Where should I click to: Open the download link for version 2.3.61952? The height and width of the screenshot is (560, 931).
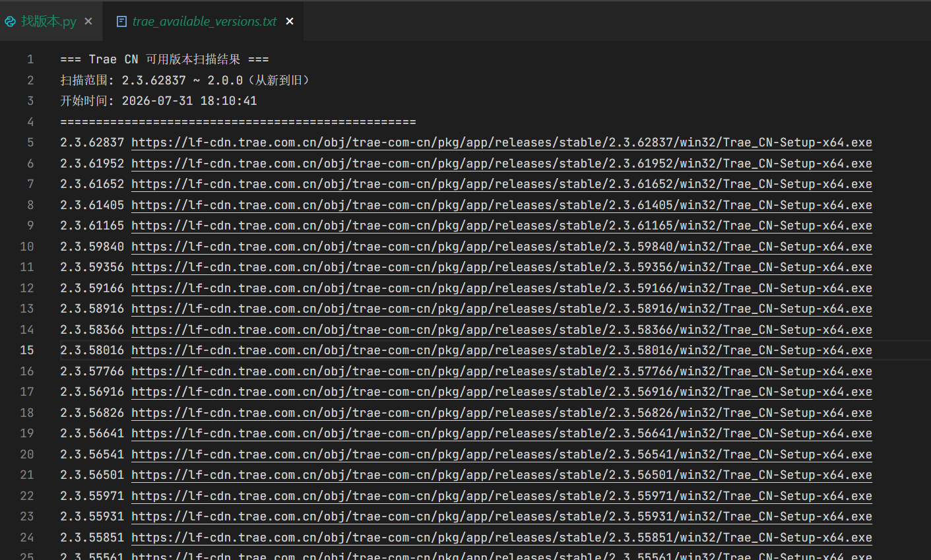click(x=501, y=164)
